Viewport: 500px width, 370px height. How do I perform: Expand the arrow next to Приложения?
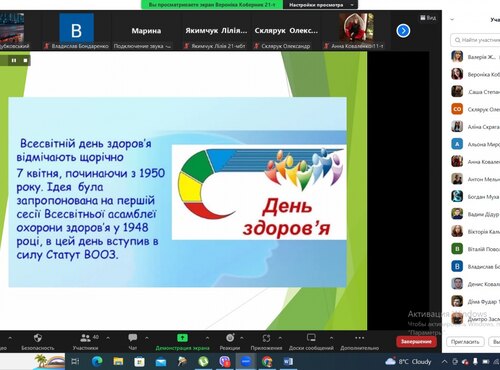(280, 338)
